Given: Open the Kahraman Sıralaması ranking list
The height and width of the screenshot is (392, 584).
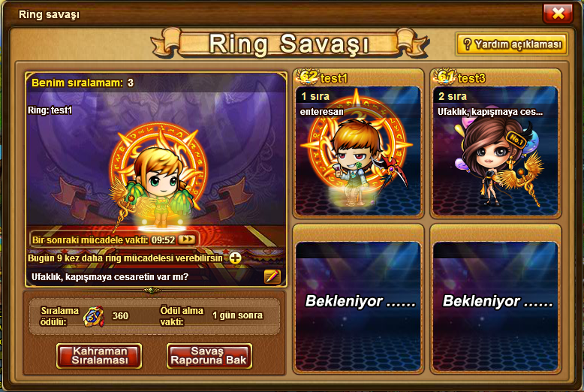Looking at the screenshot, I should pos(99,356).
